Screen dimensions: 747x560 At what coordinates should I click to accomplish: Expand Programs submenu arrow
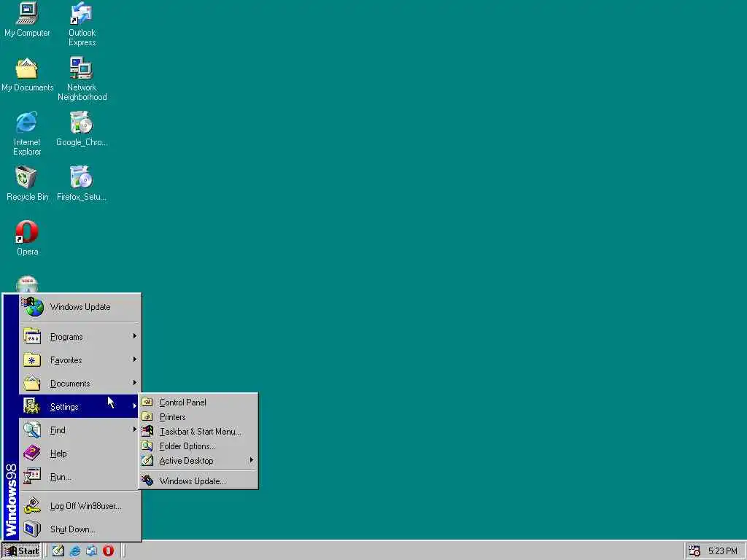click(x=135, y=336)
